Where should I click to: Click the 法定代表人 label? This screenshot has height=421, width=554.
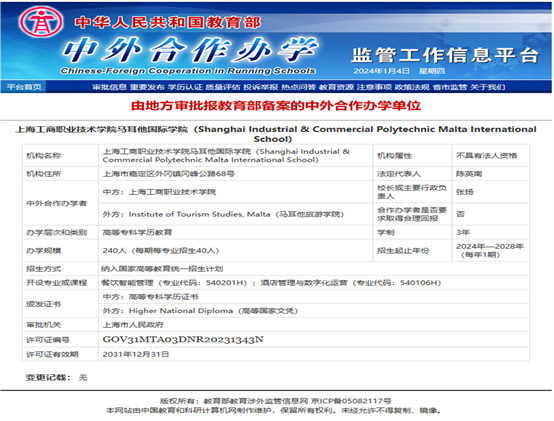click(x=399, y=174)
